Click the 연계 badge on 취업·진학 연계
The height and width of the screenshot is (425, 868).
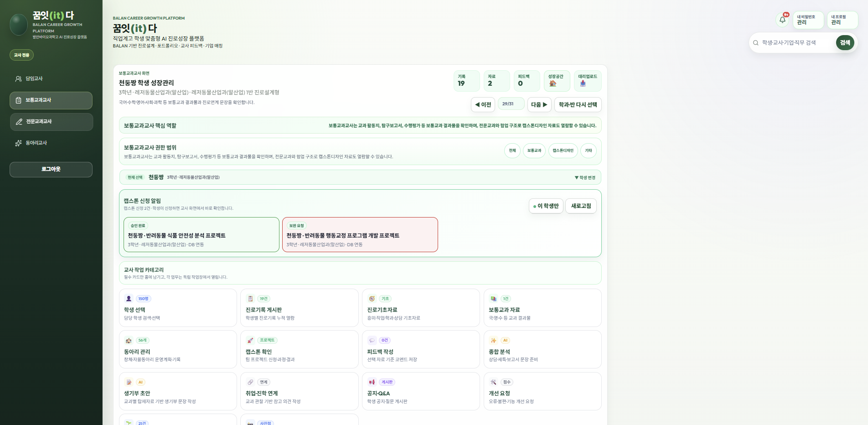[263, 382]
